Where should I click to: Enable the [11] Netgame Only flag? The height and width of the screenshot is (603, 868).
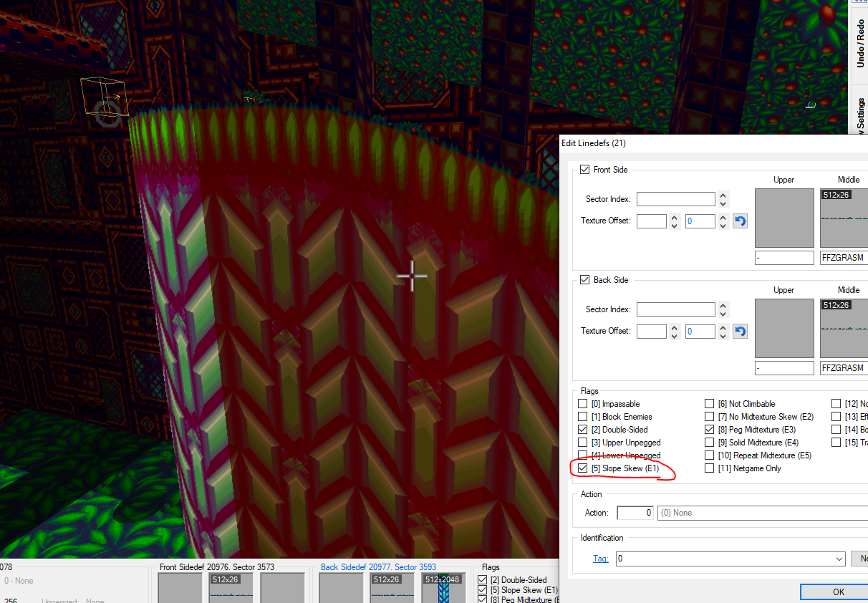coord(710,468)
